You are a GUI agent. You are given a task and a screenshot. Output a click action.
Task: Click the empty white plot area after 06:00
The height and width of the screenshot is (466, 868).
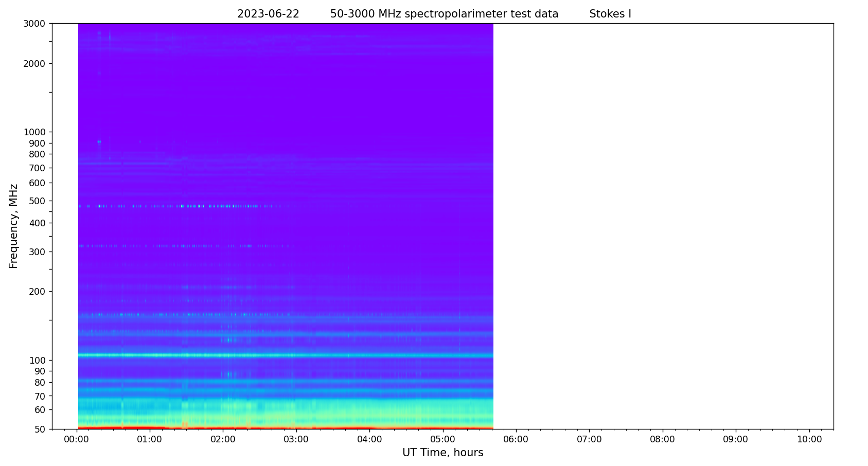pos(664,226)
